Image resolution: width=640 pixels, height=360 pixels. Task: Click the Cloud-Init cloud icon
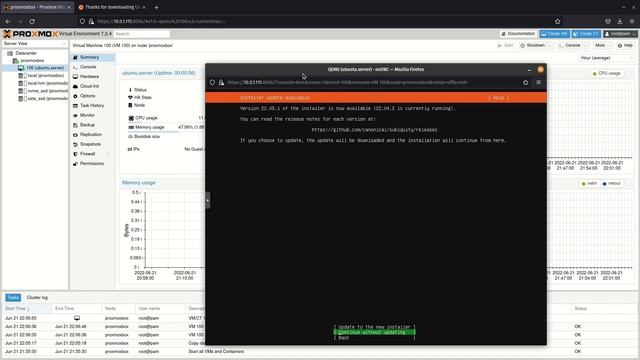click(x=75, y=86)
